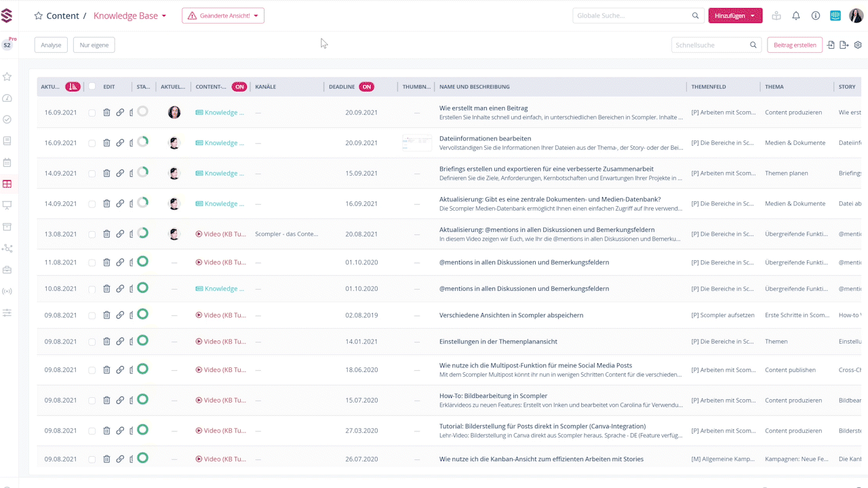The image size is (868, 488).
Task: Click the notifications bell icon
Action: (x=796, y=16)
